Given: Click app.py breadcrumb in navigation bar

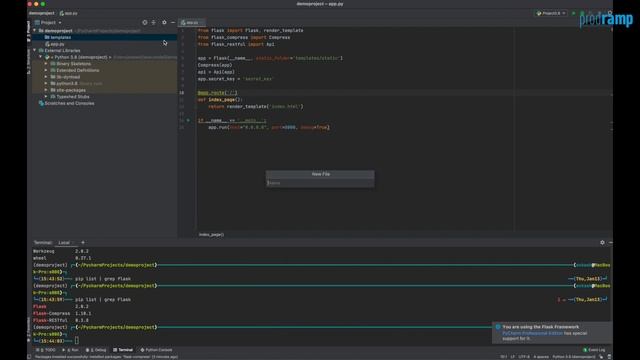Looking at the screenshot, I should [69, 13].
